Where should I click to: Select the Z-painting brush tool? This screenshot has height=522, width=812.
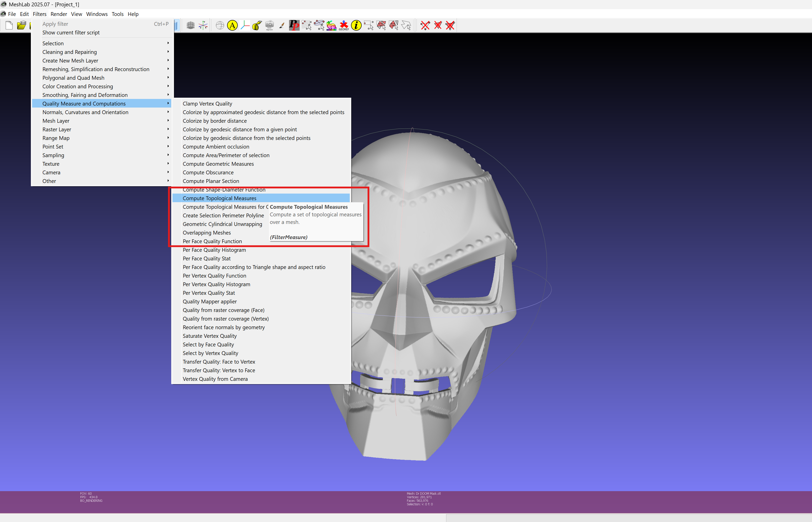(282, 25)
